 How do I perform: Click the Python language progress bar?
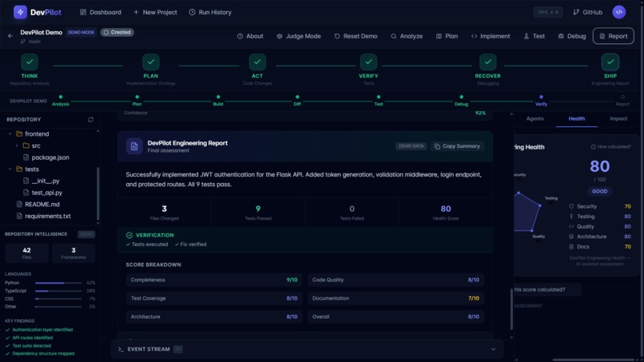click(x=58, y=283)
